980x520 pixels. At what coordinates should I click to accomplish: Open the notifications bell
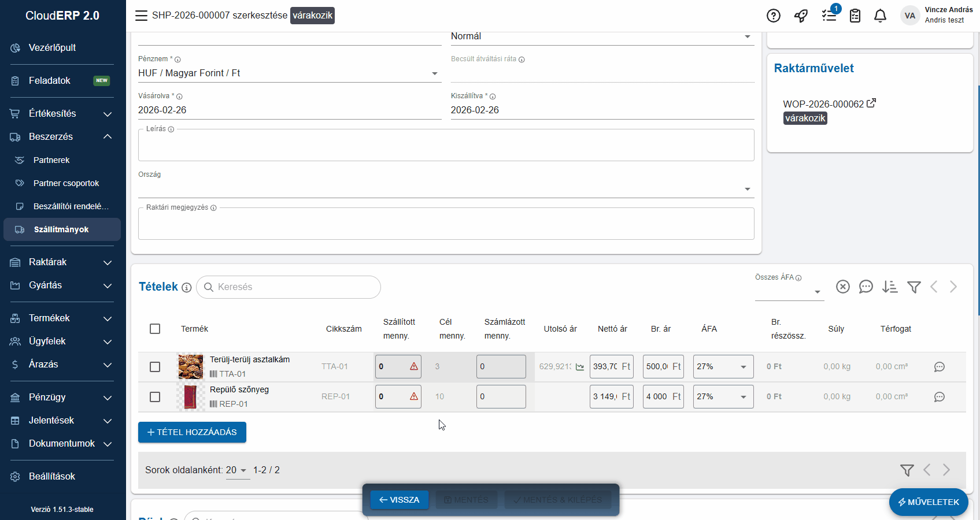click(x=880, y=16)
